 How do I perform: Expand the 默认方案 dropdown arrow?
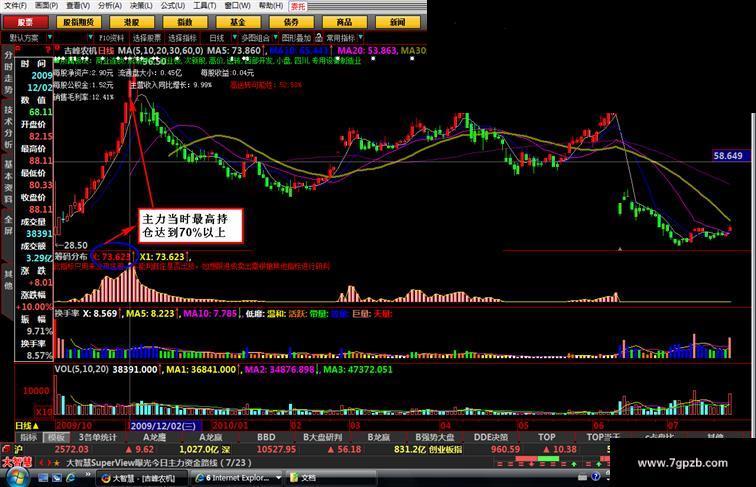tap(50, 37)
